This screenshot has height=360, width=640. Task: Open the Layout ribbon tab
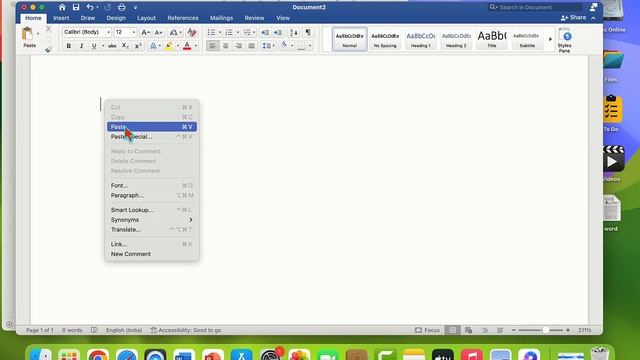pyautogui.click(x=146, y=18)
